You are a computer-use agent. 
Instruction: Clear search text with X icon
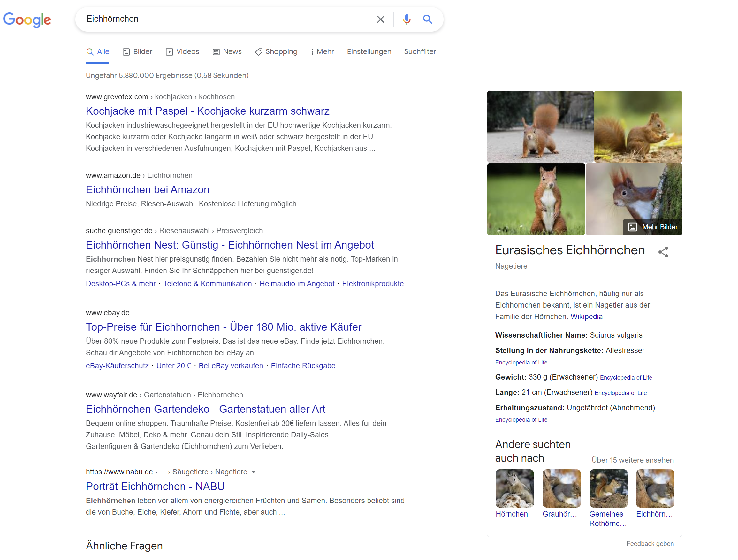coord(380,19)
